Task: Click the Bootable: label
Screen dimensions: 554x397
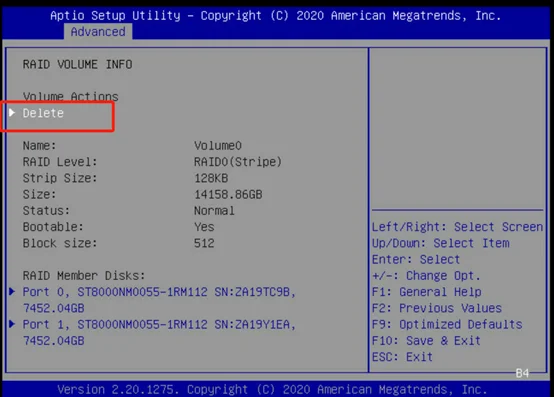Action: [x=53, y=227]
